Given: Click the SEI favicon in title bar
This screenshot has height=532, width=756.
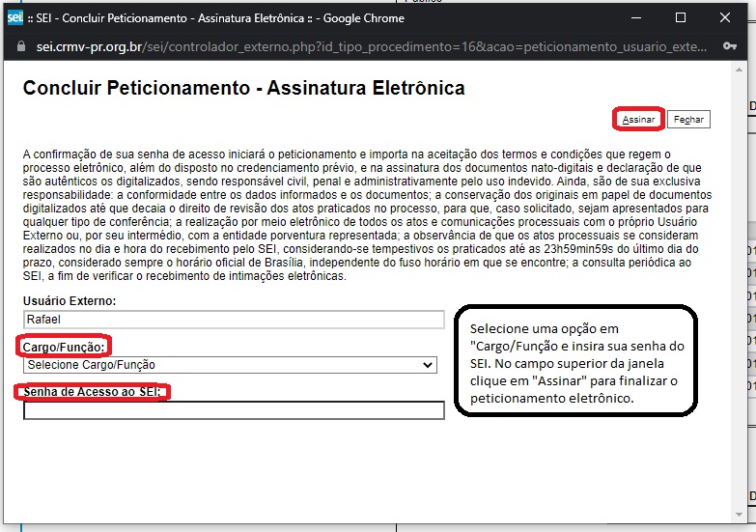Looking at the screenshot, I should [x=14, y=17].
